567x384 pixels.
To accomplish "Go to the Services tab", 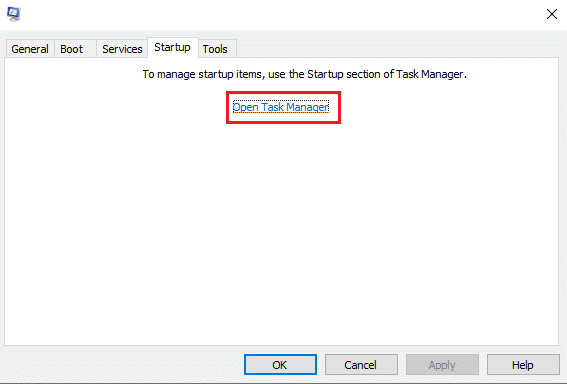I will click(122, 49).
